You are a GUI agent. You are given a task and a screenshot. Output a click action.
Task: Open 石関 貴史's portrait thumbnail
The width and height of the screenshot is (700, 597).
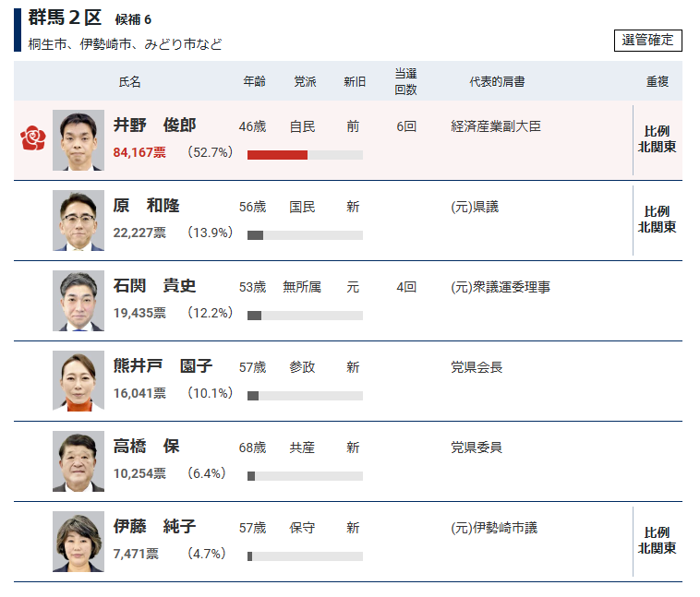[78, 301]
